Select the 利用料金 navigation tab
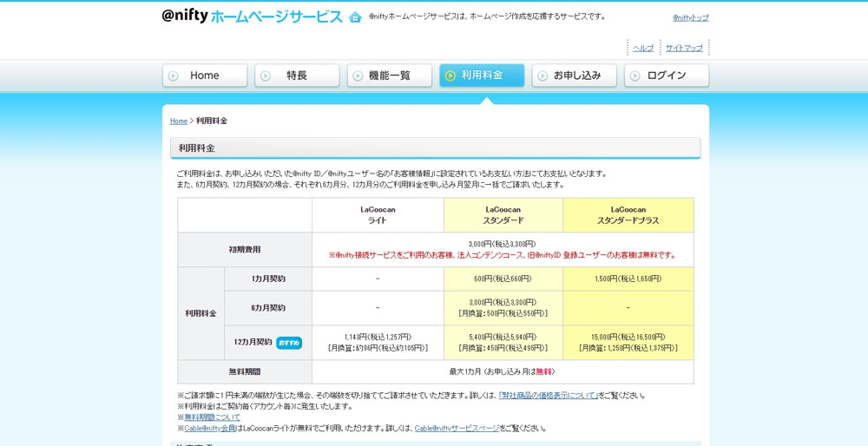Screen dimensions: 868x446 click(x=482, y=75)
